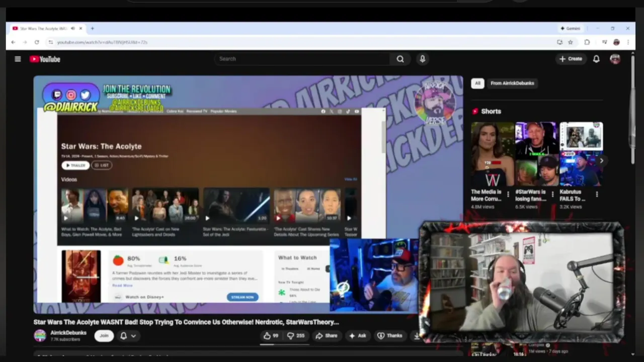Send a Thanks to the creator
Screen dimensions: 644x362
(x=390, y=336)
